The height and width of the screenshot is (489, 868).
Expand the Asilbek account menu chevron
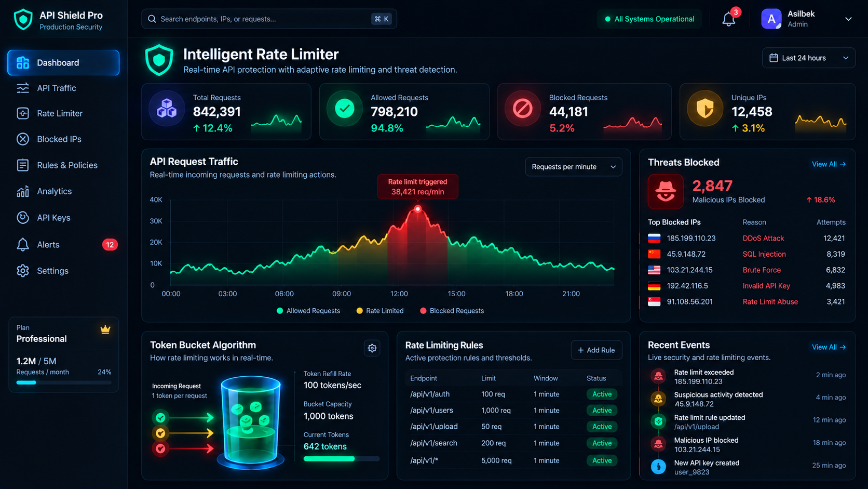tap(848, 19)
